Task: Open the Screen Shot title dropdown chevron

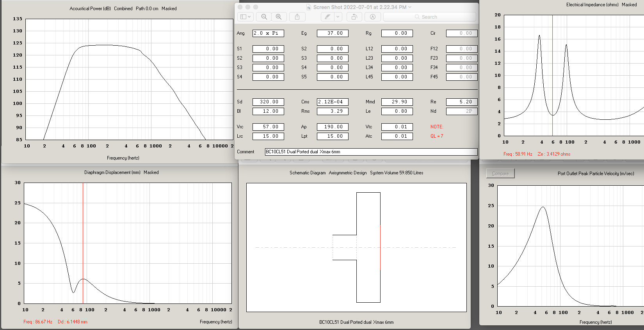Action: click(410, 7)
